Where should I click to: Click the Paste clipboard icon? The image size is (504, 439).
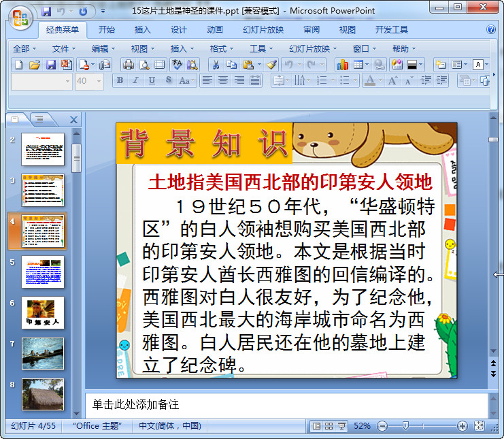248,65
